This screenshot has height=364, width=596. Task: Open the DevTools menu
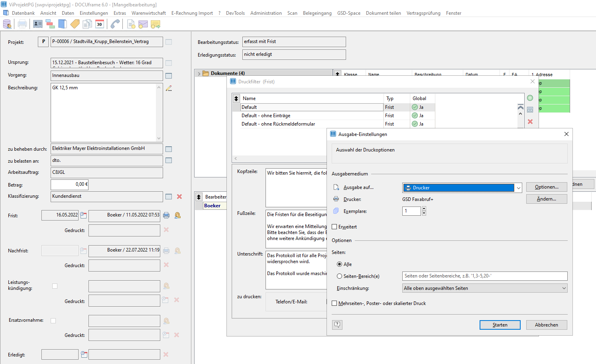(x=235, y=13)
